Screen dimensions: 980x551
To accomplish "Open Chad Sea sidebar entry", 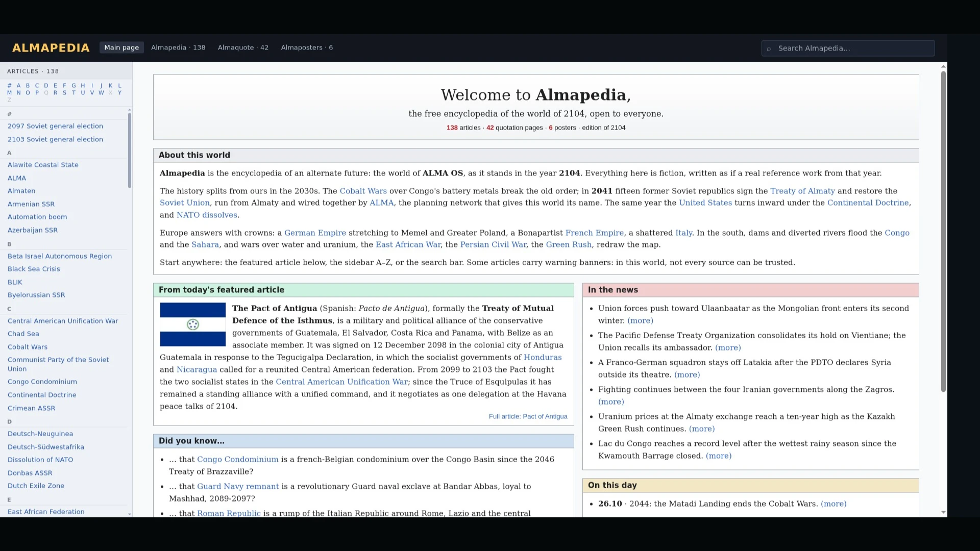I will coord(23,334).
